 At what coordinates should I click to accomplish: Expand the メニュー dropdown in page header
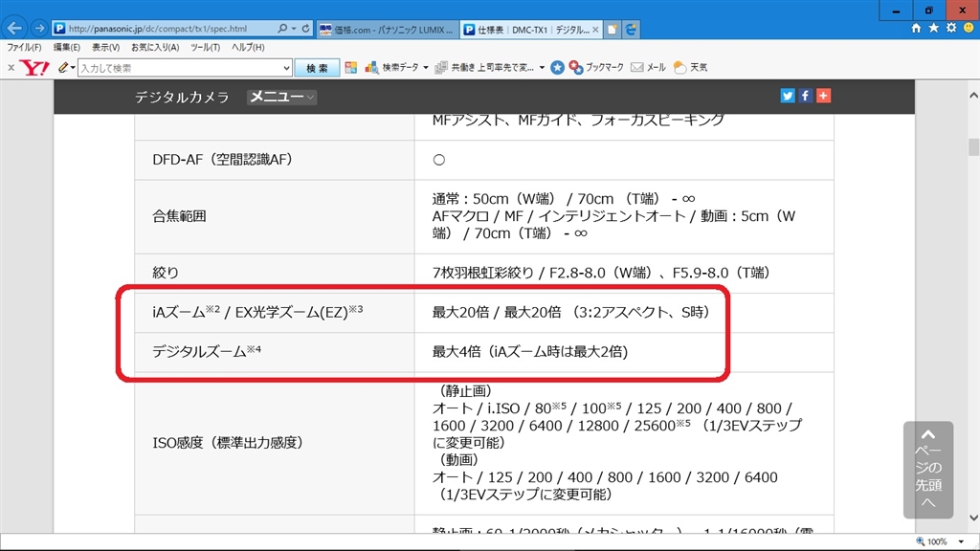281,97
